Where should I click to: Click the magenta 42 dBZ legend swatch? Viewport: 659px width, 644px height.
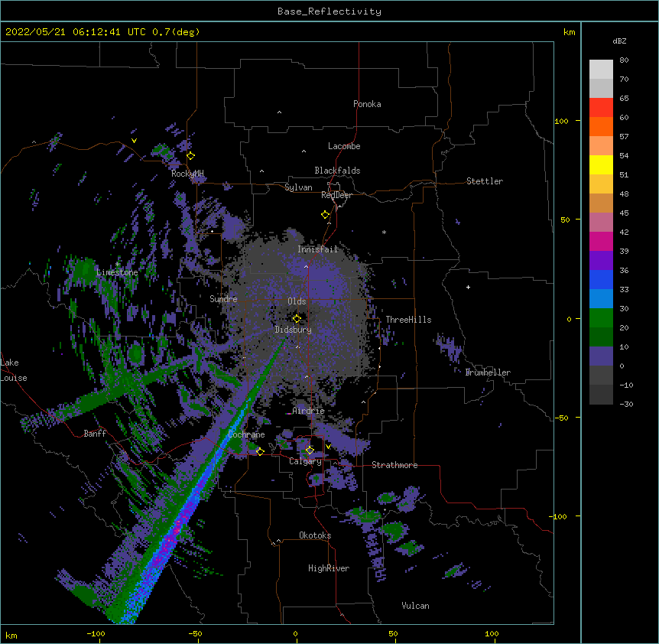[x=601, y=241]
